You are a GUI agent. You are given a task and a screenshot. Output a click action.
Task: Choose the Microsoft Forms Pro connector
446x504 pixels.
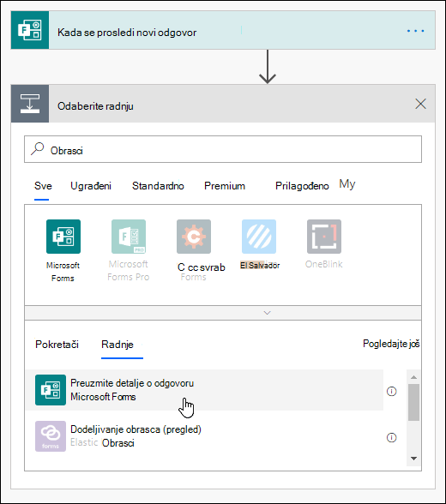pos(129,237)
